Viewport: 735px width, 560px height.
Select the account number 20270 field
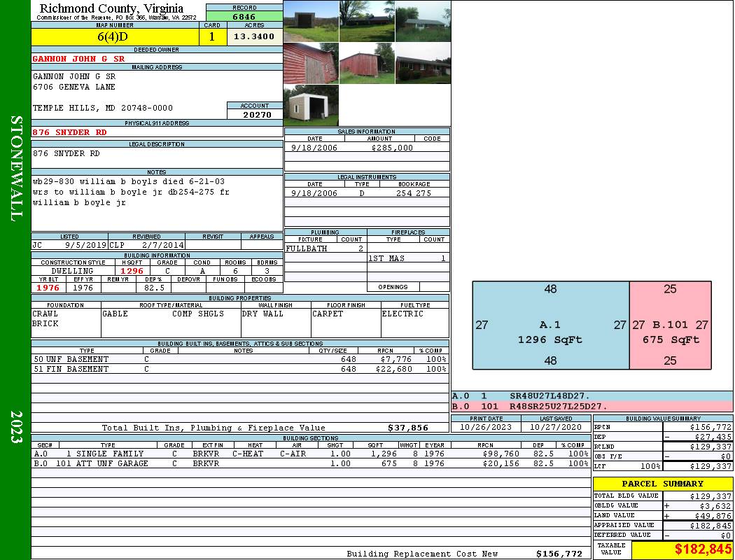point(255,114)
